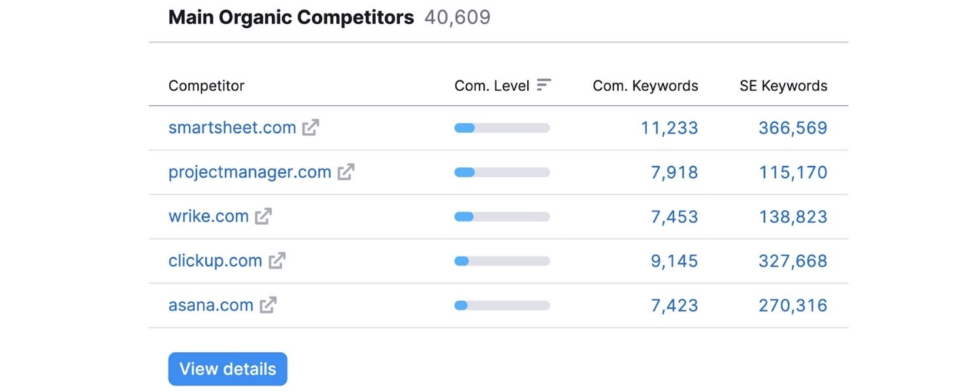Open projectmanager.com via its external link icon

click(x=346, y=172)
